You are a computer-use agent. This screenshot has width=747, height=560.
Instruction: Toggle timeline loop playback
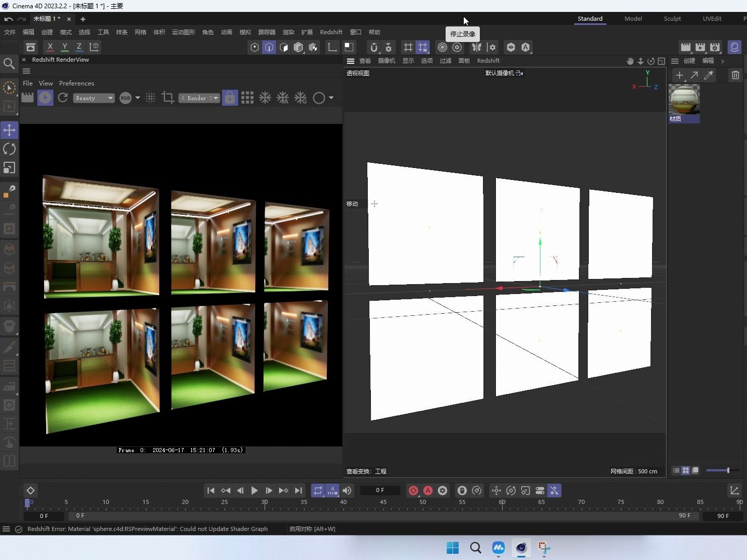[x=318, y=491]
